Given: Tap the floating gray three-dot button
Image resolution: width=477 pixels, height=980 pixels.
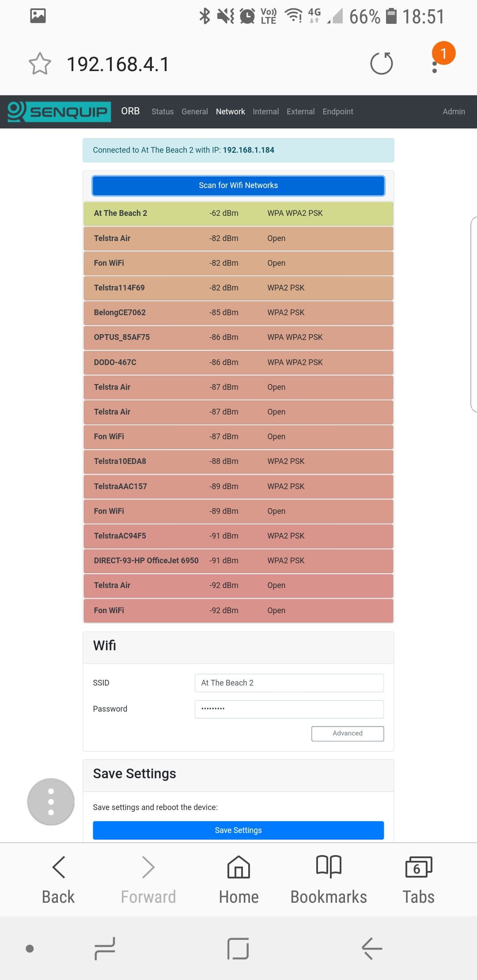Looking at the screenshot, I should click(x=51, y=802).
